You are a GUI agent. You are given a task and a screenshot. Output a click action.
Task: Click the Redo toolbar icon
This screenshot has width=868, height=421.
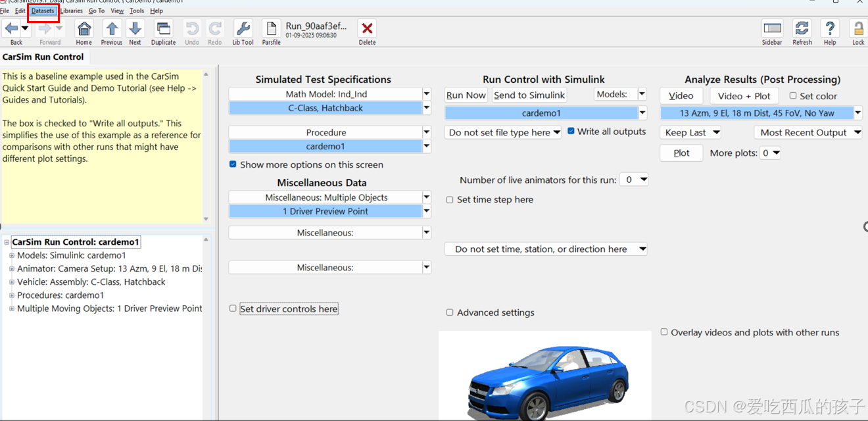(x=215, y=29)
